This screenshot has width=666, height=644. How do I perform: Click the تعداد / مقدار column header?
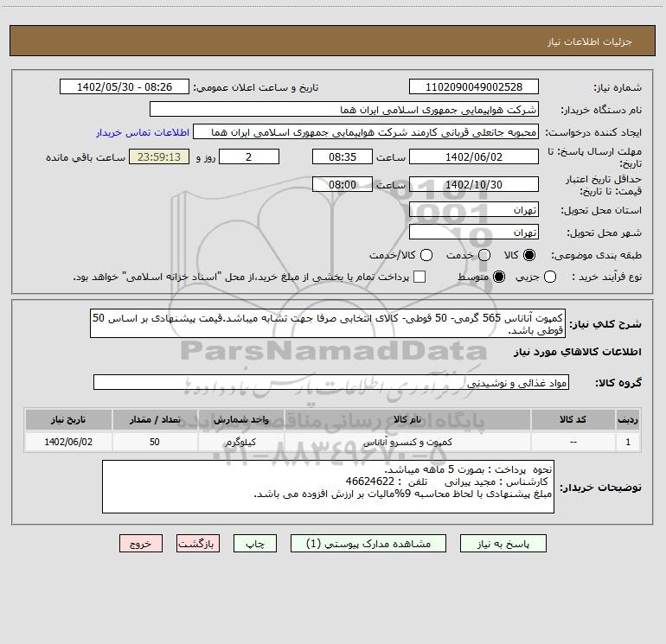point(155,419)
